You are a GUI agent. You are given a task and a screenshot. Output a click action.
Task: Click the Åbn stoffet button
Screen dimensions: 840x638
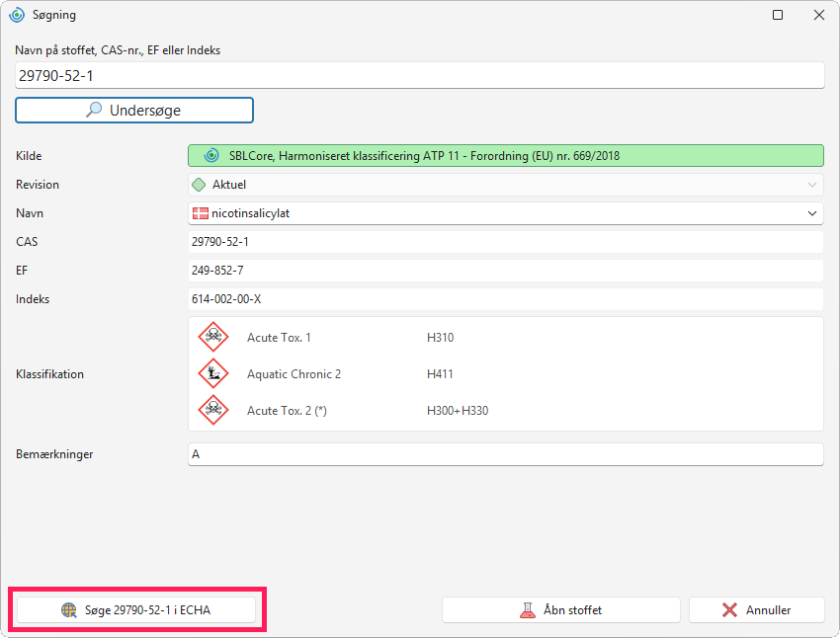[561, 610]
